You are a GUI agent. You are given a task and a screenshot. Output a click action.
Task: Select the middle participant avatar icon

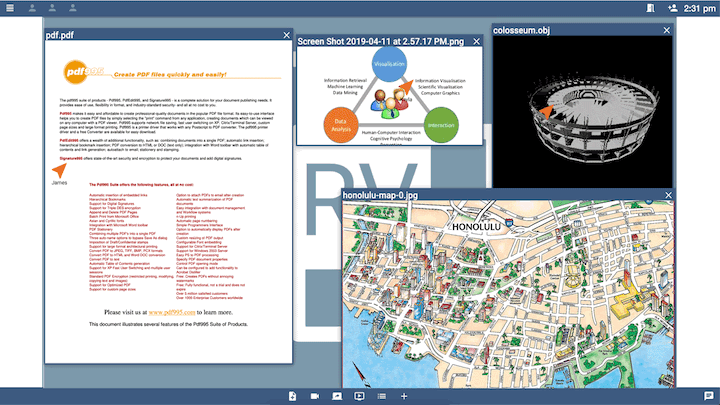(52, 8)
